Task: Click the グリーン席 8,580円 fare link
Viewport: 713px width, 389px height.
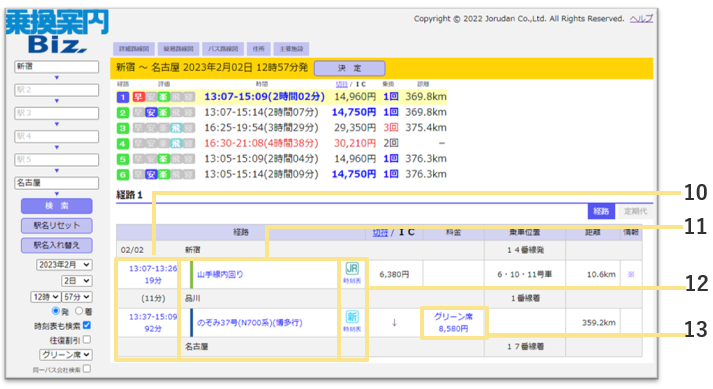Action: 453,323
